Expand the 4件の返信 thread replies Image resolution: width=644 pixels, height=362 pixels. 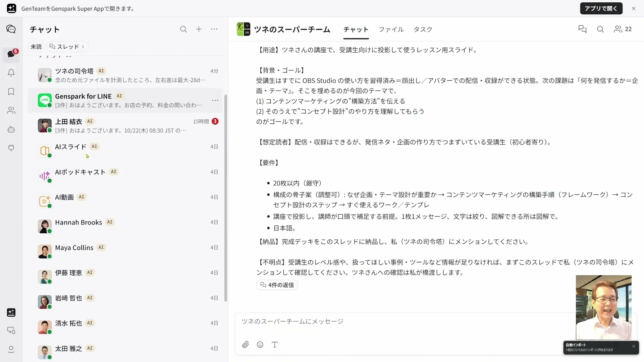277,285
